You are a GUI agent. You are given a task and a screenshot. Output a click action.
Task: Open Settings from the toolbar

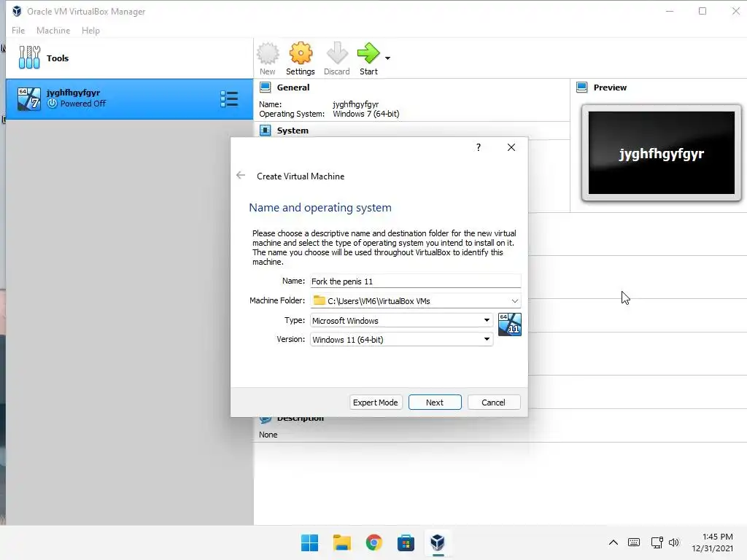click(300, 58)
